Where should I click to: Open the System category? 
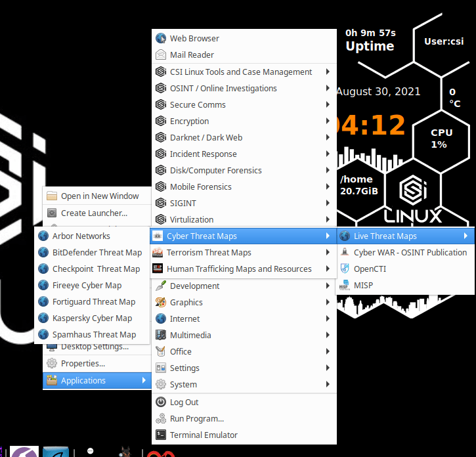pos(244,384)
